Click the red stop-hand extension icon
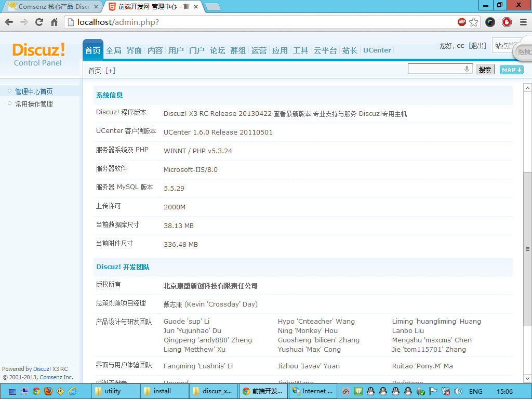This screenshot has height=399, width=532. 507,22
